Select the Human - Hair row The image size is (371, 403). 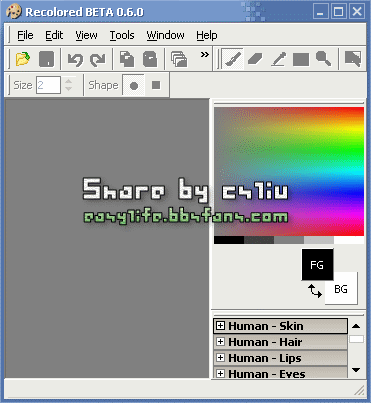pyautogui.click(x=280, y=342)
